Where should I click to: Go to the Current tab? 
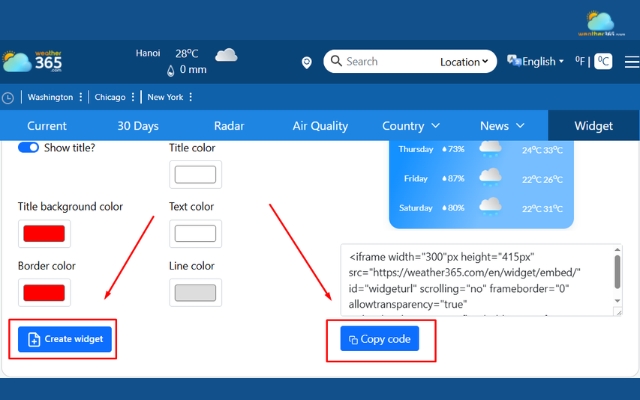tap(47, 126)
